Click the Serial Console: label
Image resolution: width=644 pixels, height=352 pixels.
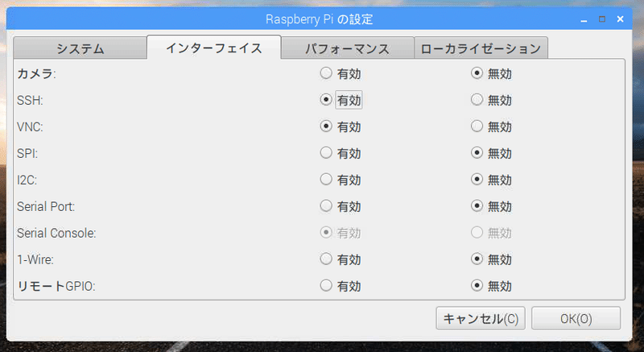[56, 233]
